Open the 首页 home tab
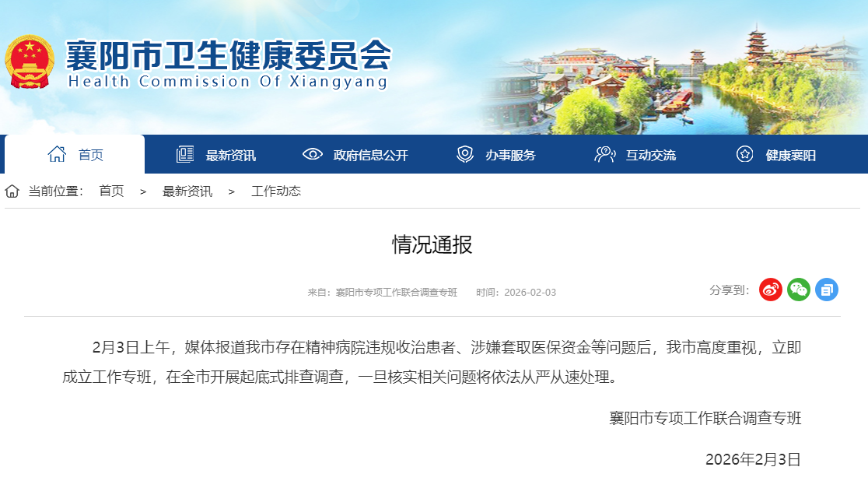 click(x=75, y=155)
